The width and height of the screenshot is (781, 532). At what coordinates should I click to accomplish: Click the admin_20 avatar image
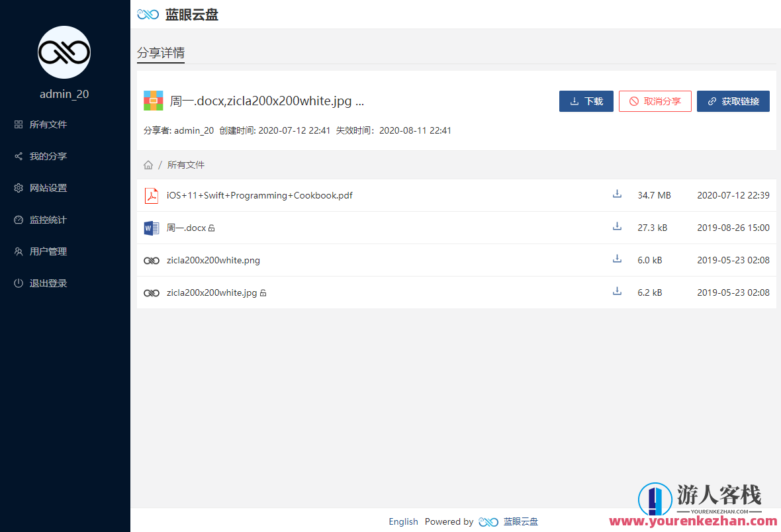click(64, 52)
